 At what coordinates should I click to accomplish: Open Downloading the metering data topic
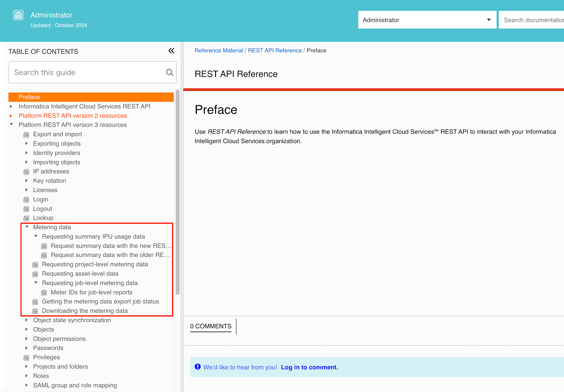pyautogui.click(x=85, y=311)
